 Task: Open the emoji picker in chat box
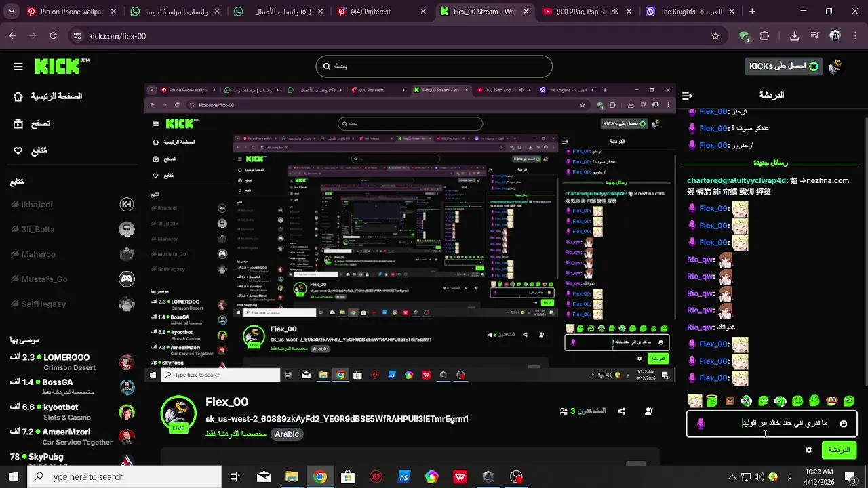click(x=844, y=424)
